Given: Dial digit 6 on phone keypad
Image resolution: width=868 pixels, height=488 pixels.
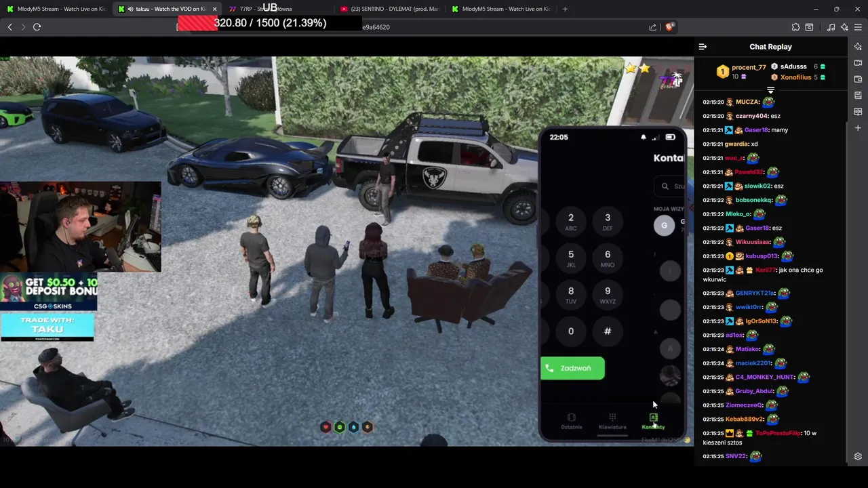Looking at the screenshot, I should tap(608, 258).
